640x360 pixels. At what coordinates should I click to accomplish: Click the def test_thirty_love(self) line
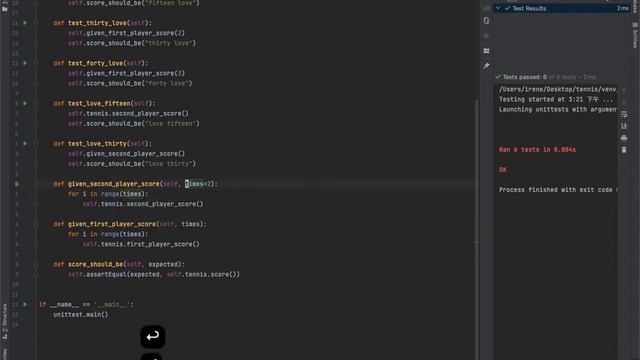102,23
